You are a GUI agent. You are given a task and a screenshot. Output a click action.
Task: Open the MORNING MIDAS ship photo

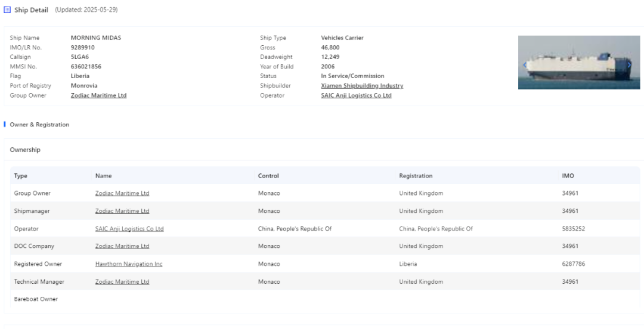click(578, 63)
